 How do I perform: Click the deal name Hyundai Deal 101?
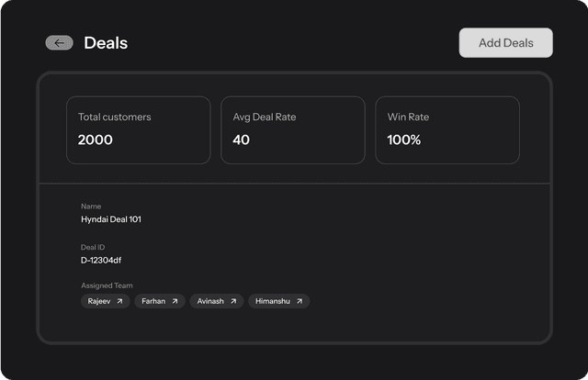pos(111,219)
